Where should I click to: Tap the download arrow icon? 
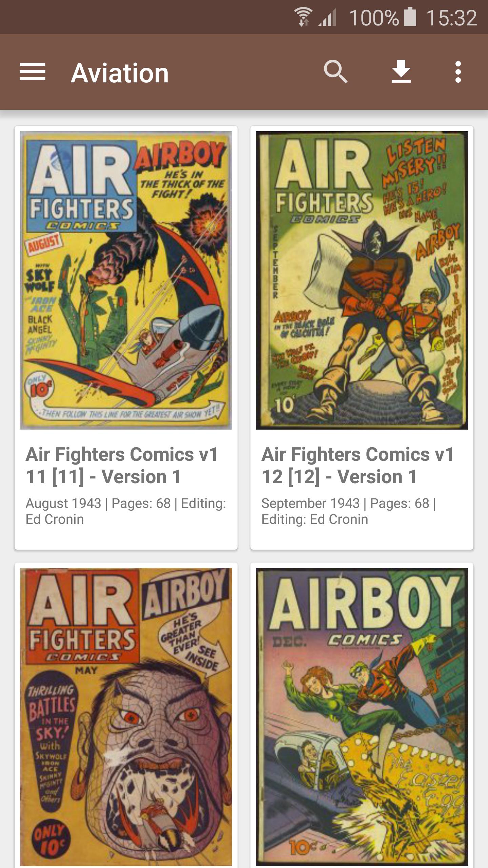click(401, 72)
